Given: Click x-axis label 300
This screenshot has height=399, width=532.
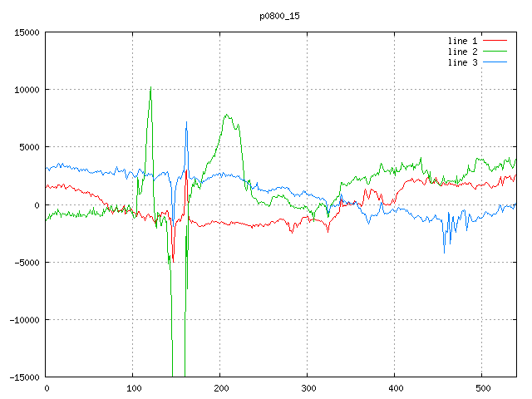Looking at the screenshot, I should pyautogui.click(x=308, y=388).
